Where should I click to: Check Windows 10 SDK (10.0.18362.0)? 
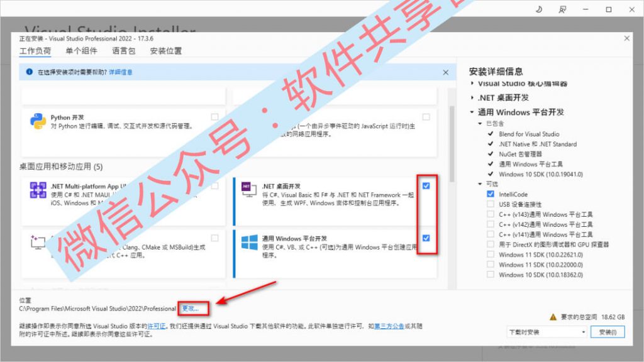point(491,274)
